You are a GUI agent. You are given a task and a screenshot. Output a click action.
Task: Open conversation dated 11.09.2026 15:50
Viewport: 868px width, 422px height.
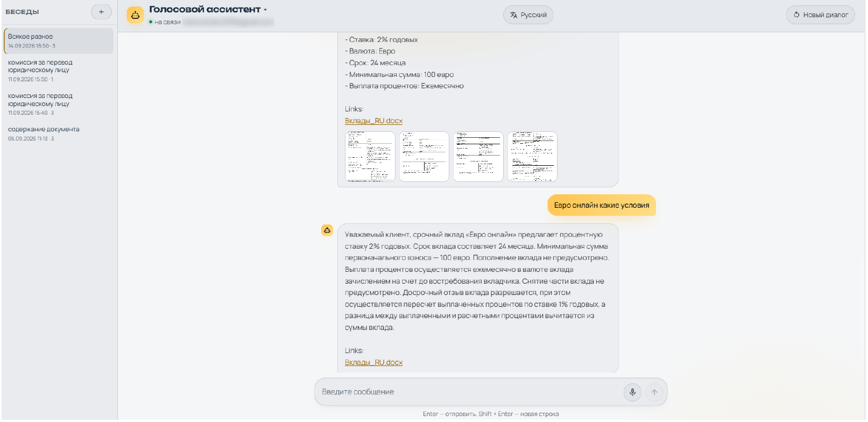point(59,71)
